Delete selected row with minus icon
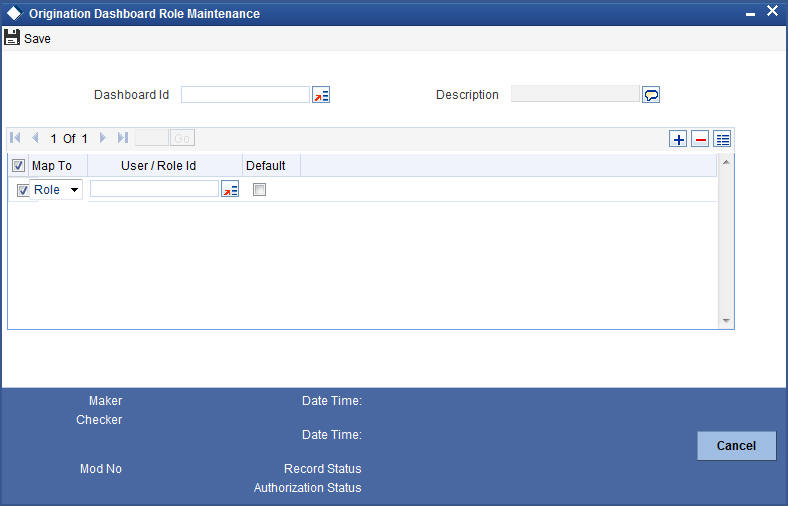The image size is (788, 507). tap(700, 139)
